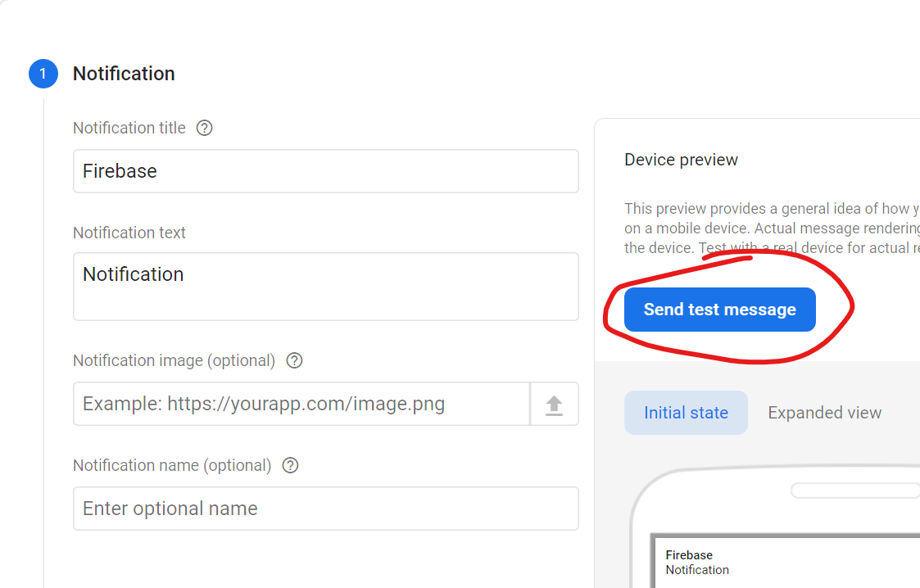This screenshot has width=920, height=588.
Task: Click the Notification image URL input field
Action: pyautogui.click(x=301, y=404)
